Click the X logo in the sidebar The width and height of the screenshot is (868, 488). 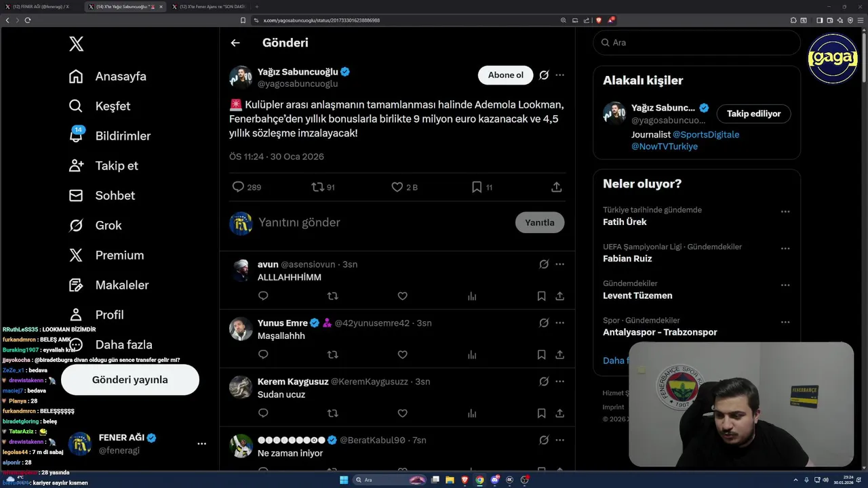point(76,44)
